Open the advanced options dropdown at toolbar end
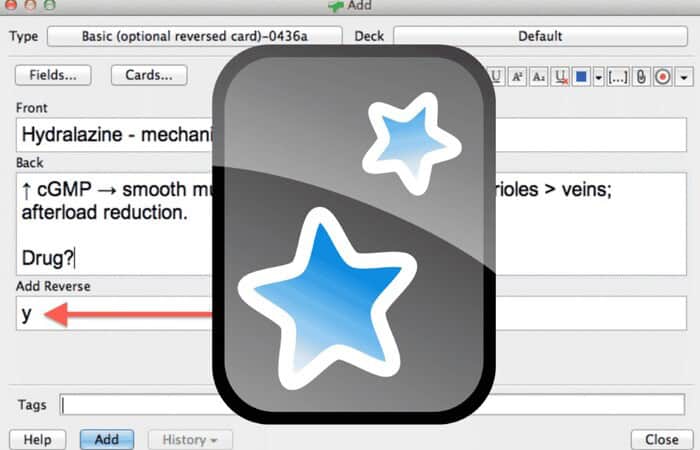 click(x=684, y=77)
